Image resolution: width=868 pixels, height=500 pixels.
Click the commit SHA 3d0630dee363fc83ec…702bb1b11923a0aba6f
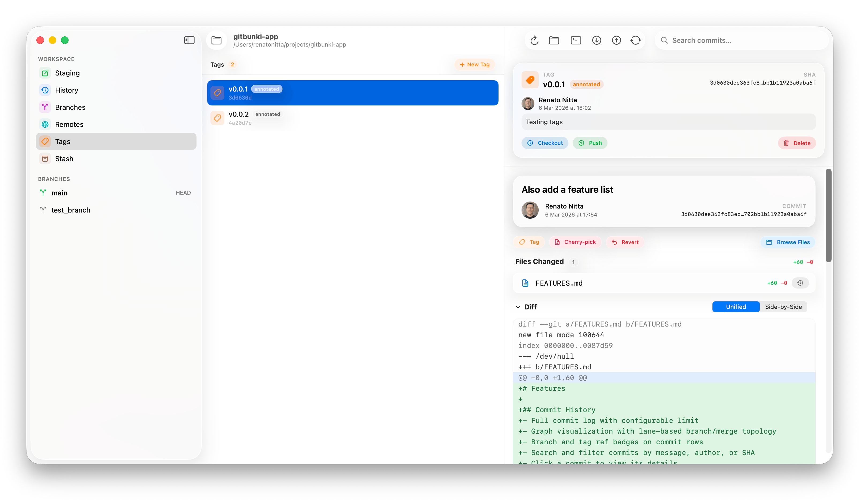click(744, 214)
